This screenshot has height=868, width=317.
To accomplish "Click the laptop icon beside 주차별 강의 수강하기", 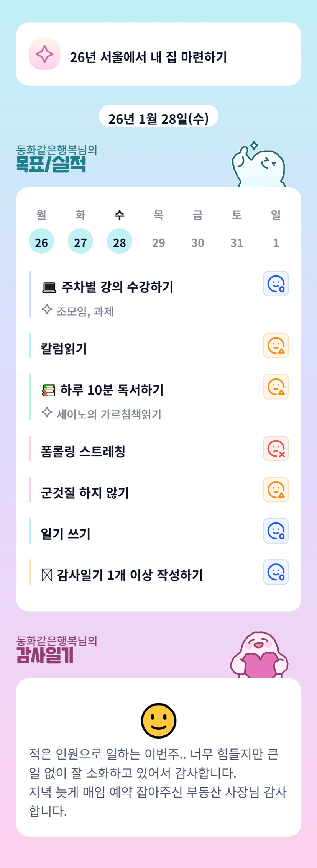I will [x=49, y=287].
